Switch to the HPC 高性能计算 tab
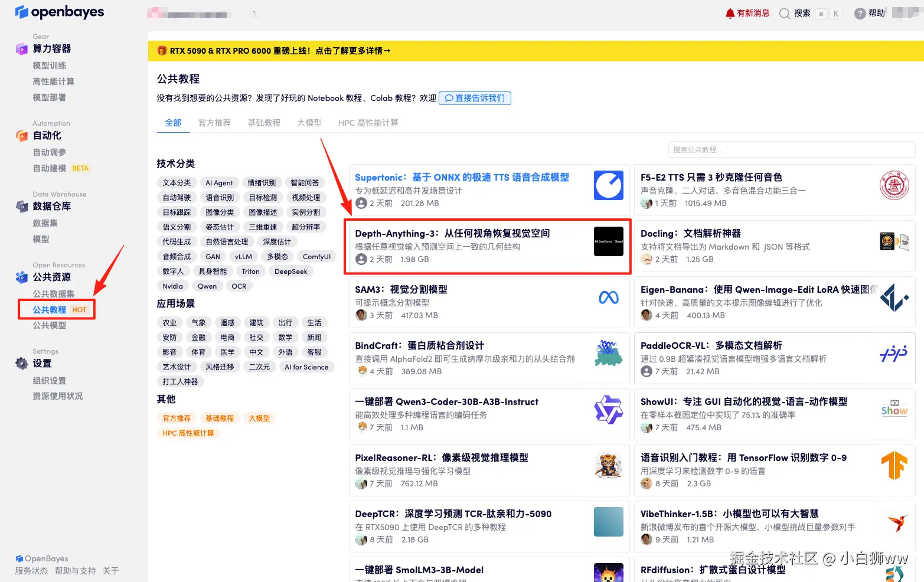 pyautogui.click(x=368, y=123)
